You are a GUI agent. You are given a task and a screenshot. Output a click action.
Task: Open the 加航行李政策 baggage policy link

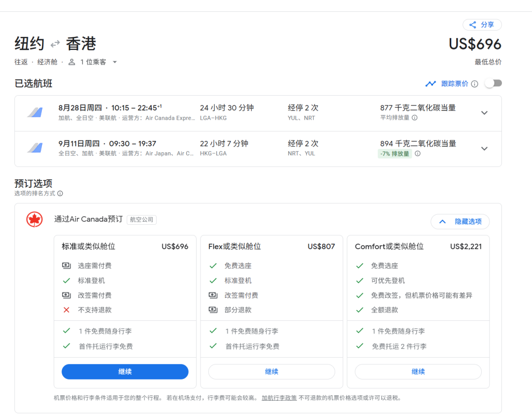[279, 398]
